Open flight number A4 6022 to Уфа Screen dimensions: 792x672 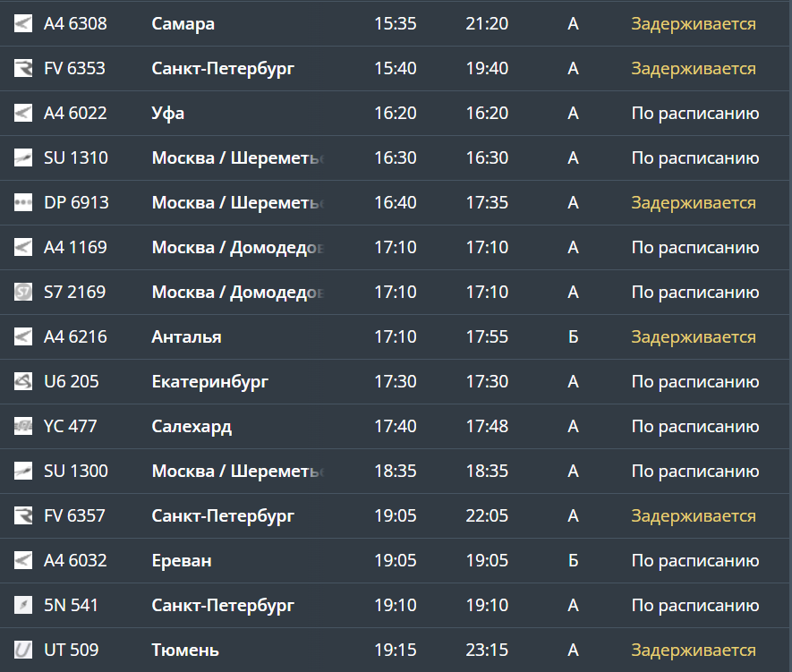pos(75,114)
